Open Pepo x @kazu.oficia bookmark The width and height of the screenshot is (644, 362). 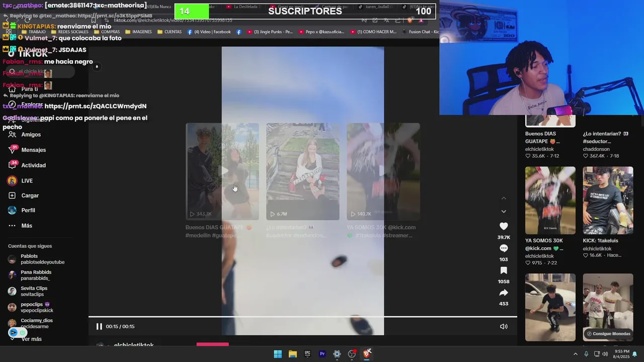tap(321, 32)
